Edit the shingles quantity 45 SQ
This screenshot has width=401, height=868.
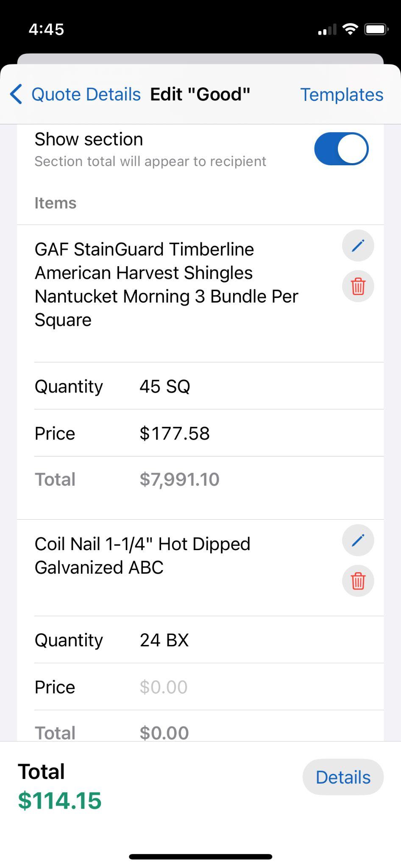click(165, 386)
